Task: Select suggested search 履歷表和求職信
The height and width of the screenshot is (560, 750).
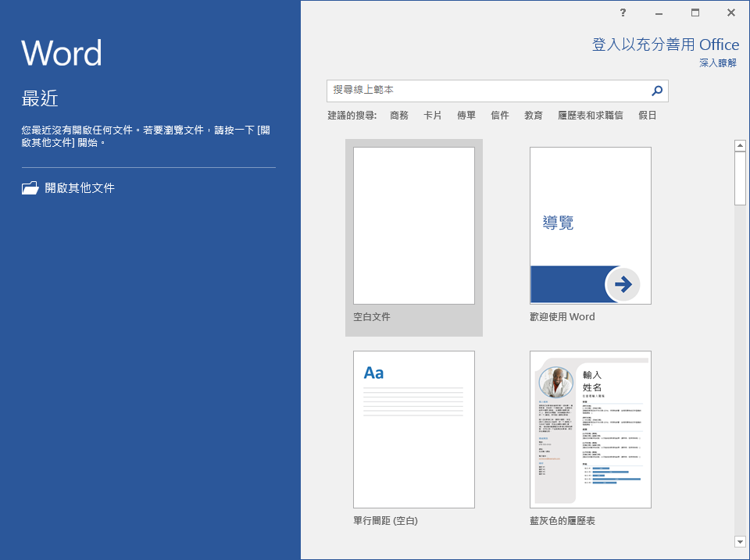Action: [x=591, y=116]
